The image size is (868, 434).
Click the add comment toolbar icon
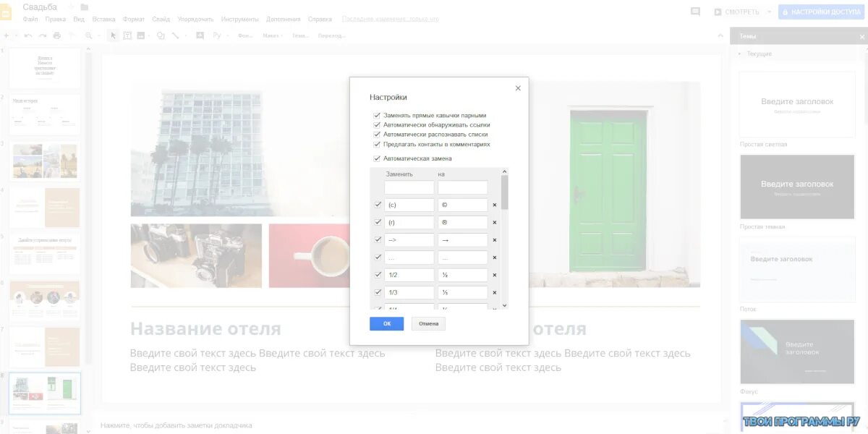point(200,35)
